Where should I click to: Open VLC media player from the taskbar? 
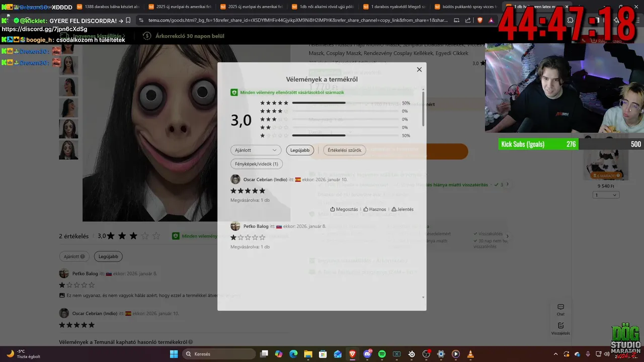click(x=470, y=354)
